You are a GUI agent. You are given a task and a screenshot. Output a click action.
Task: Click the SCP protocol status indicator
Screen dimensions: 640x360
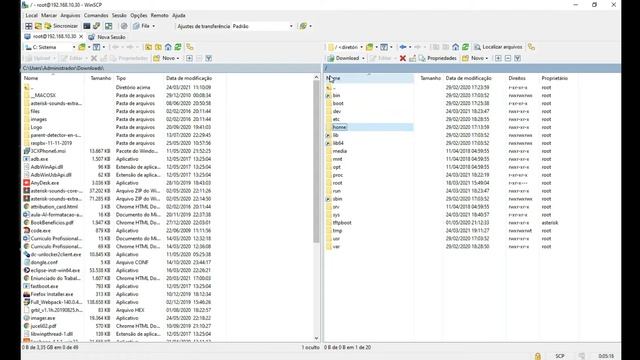tap(560, 356)
